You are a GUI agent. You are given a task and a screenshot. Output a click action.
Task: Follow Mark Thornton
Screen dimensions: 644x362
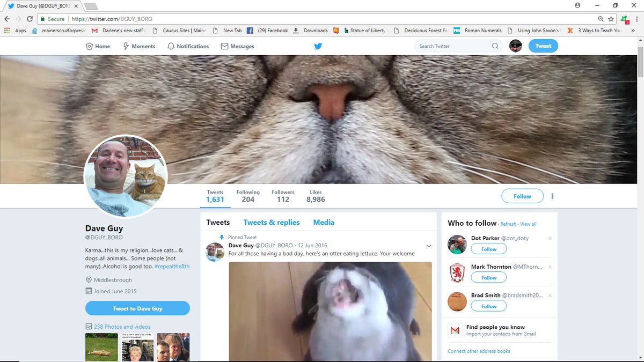[489, 278]
